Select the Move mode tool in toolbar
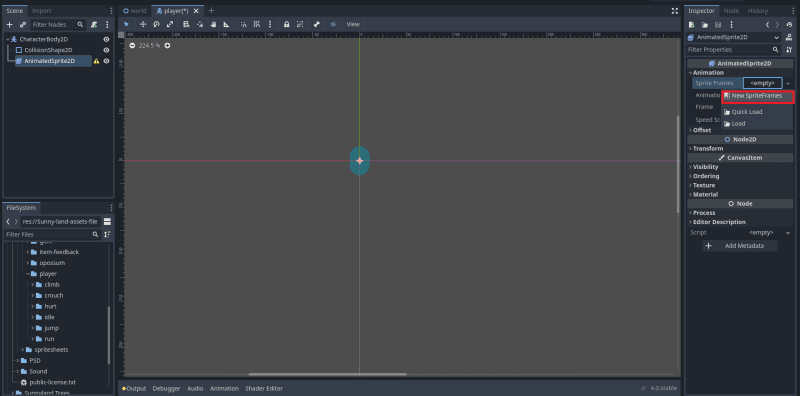800x396 pixels. [x=143, y=24]
